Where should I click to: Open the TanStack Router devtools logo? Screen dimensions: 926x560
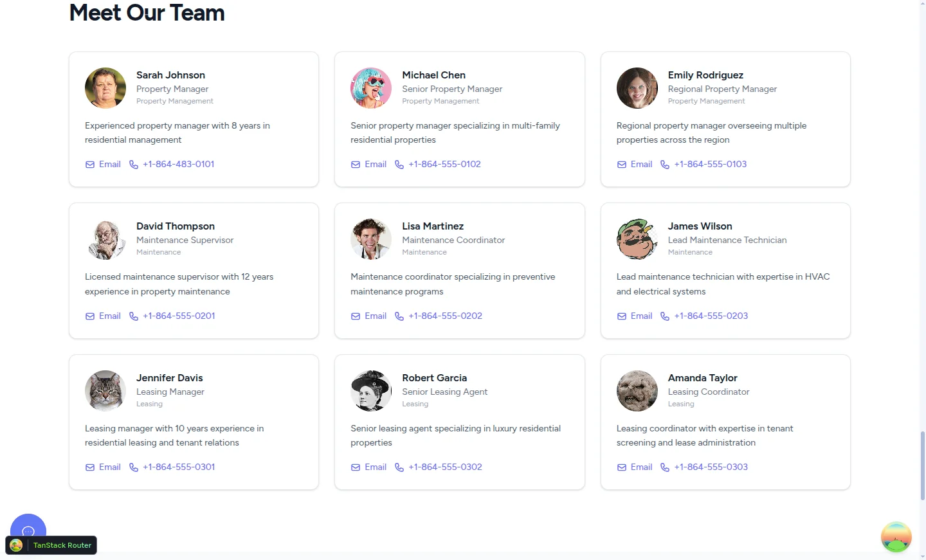click(17, 545)
